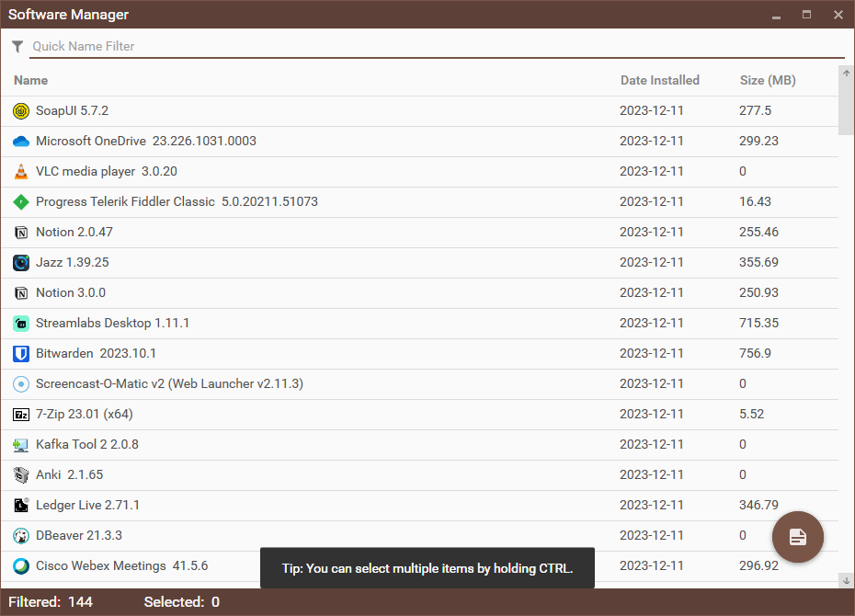Image resolution: width=855 pixels, height=616 pixels.
Task: Click the install date of VLC media player
Action: point(652,172)
